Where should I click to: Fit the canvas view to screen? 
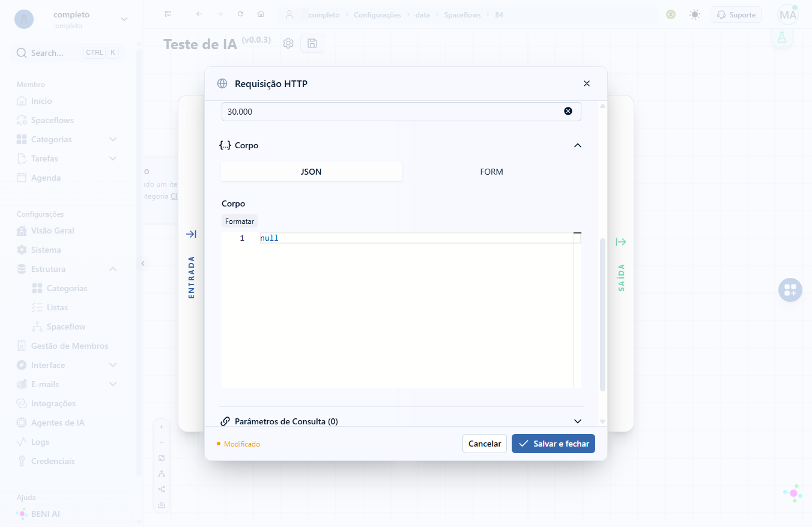click(162, 458)
